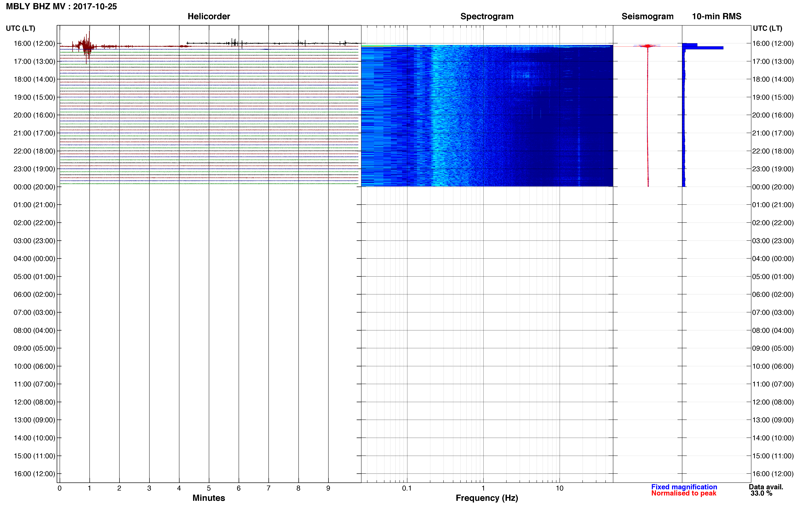Viewport: 812px width, 508px height.
Task: Click the left 07:00 (03:00) time label
Action: click(x=34, y=312)
